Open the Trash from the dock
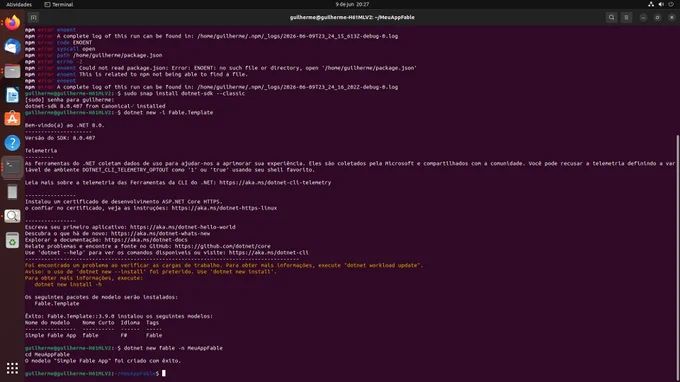 click(x=12, y=240)
